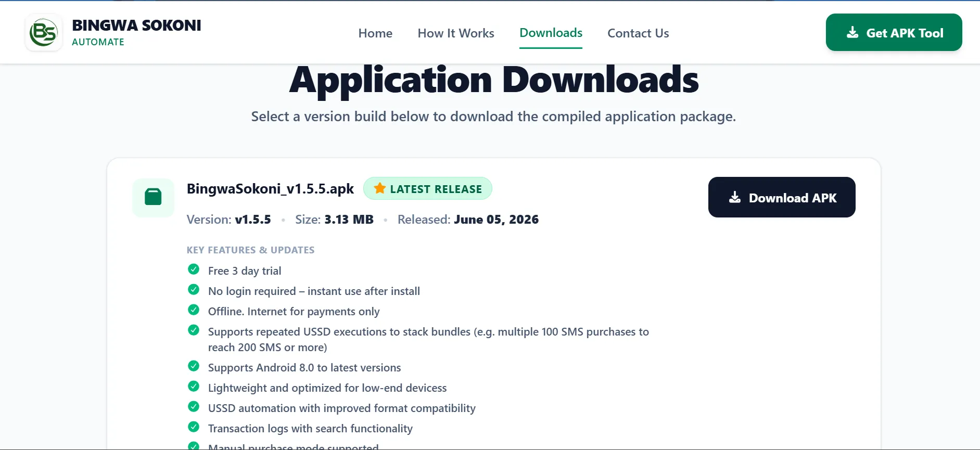Click the checkmark beside Transaction logs feature
The height and width of the screenshot is (450, 980).
click(x=194, y=427)
